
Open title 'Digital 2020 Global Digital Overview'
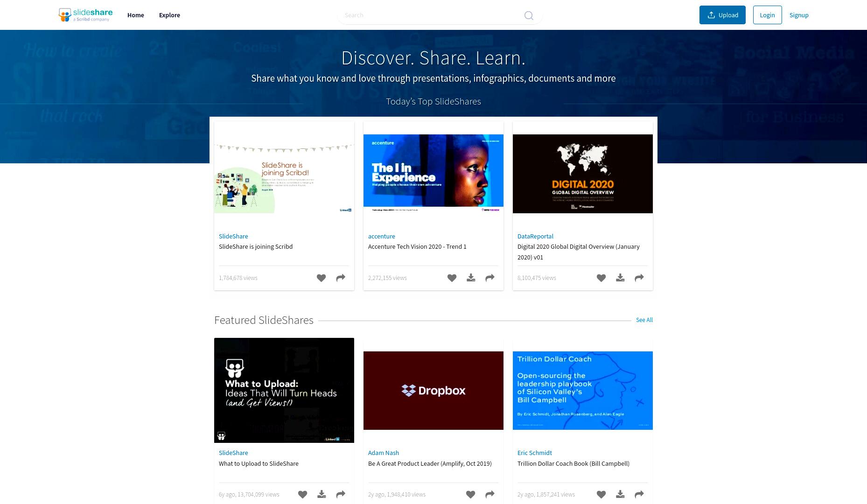point(579,252)
